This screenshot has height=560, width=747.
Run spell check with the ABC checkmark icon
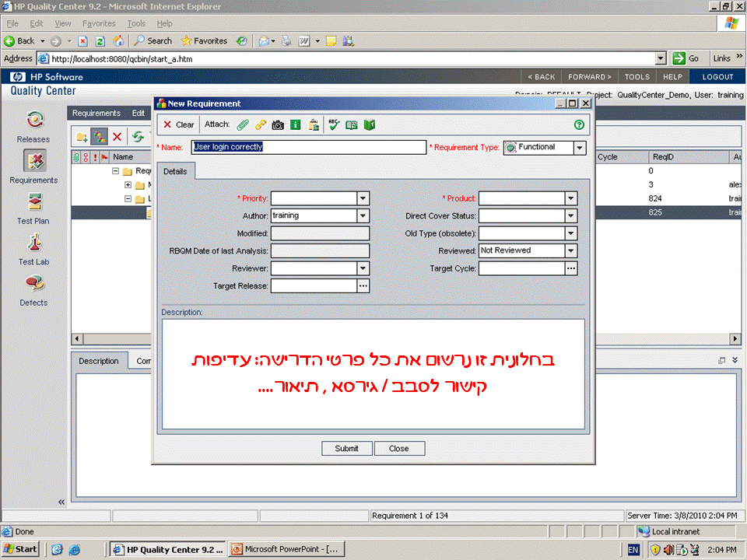click(334, 124)
